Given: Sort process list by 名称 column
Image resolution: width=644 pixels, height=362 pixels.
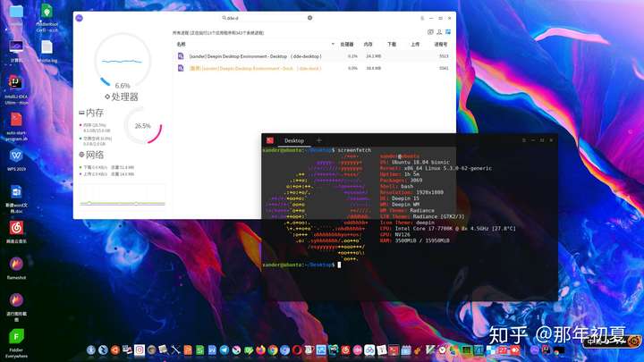Looking at the screenshot, I should pos(181,44).
